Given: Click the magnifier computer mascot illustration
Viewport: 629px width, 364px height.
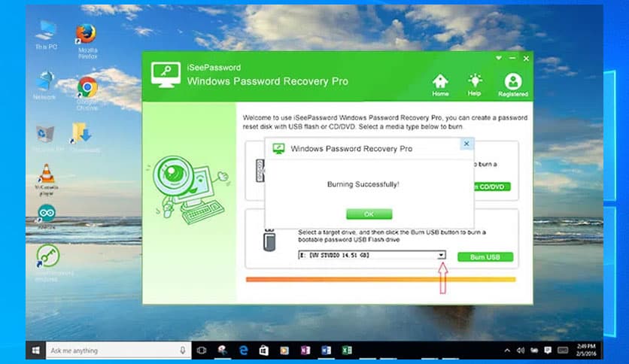Looking at the screenshot, I should (190, 190).
